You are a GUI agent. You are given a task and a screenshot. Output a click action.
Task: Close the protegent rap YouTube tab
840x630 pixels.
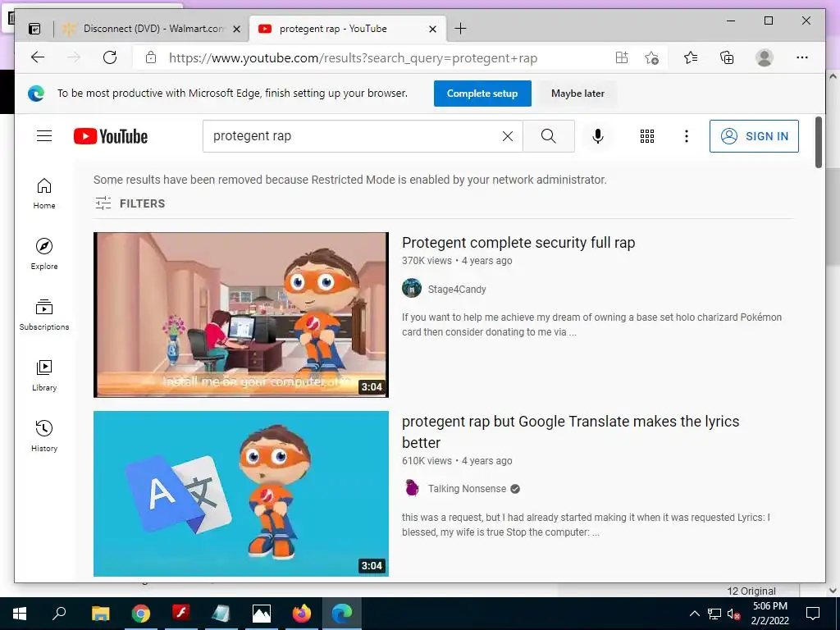coord(433,30)
